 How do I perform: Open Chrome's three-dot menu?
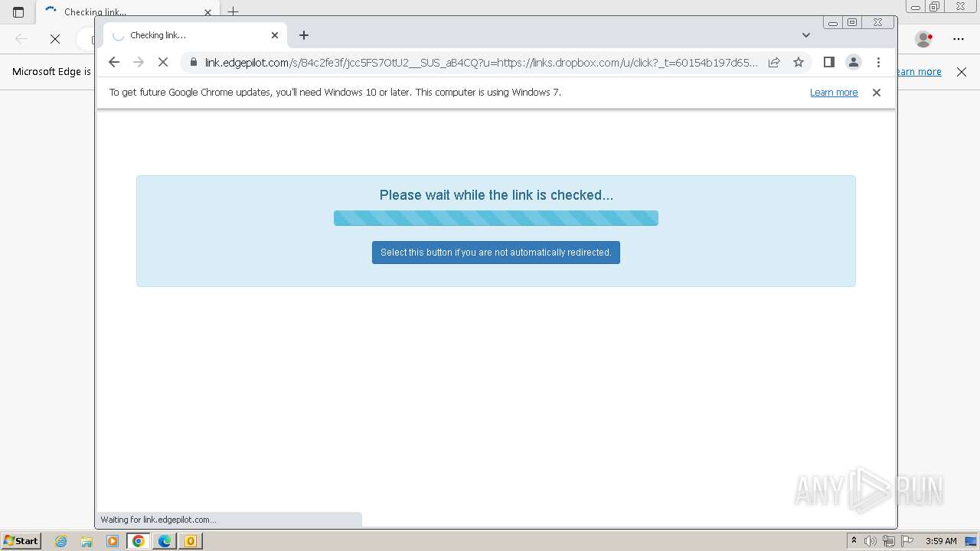[x=878, y=62]
